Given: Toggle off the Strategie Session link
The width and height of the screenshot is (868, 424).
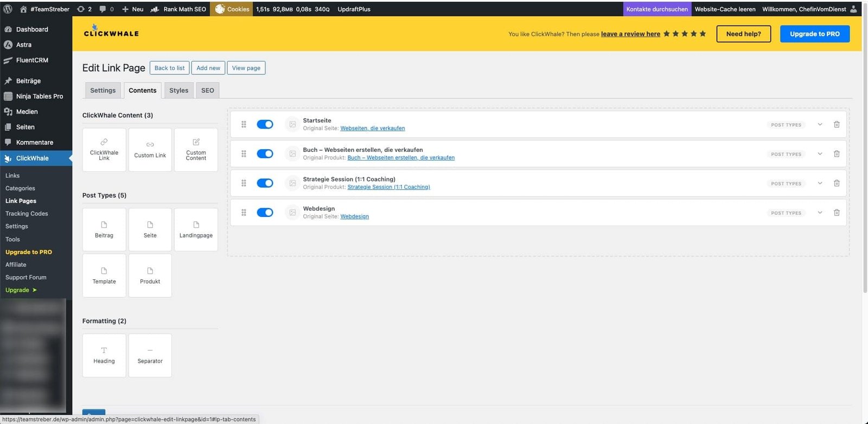Looking at the screenshot, I should tap(265, 183).
